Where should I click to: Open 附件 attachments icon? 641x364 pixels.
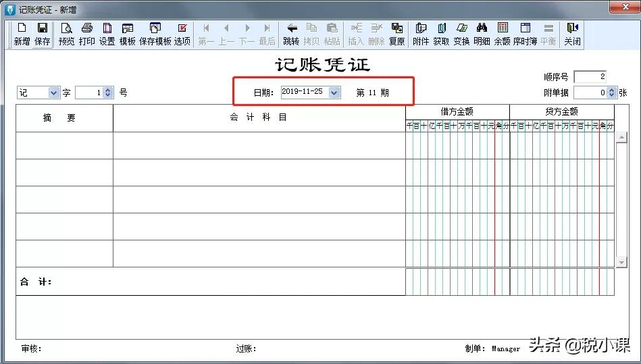(x=421, y=34)
